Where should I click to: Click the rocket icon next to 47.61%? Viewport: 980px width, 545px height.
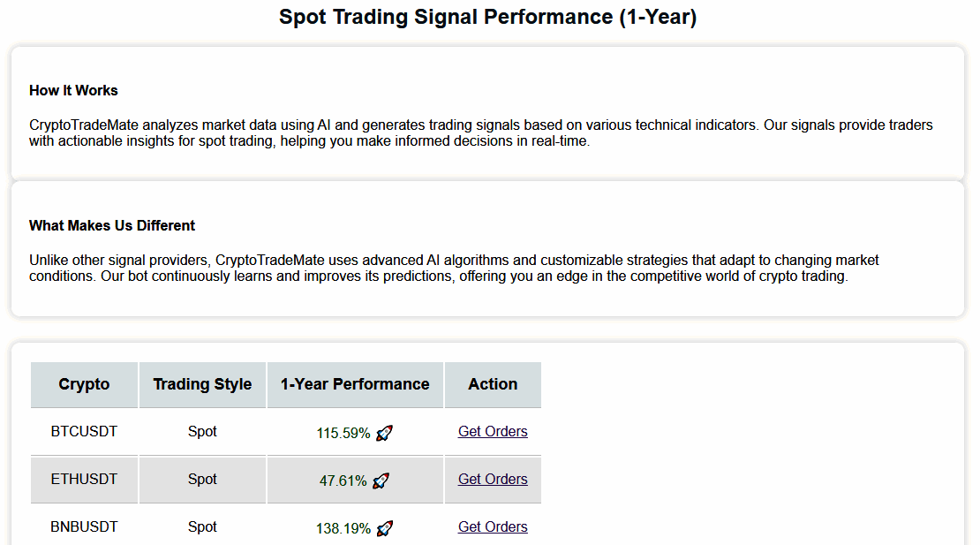(381, 481)
